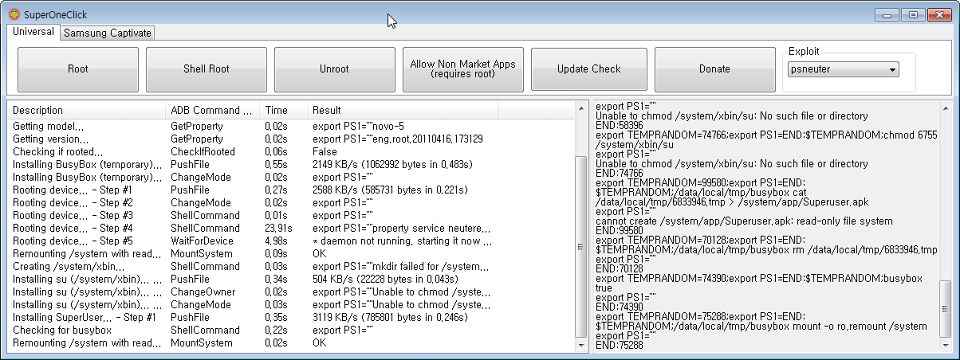Click the 'WaitForDevice' command cell
960x360 pixels.
pyautogui.click(x=202, y=241)
